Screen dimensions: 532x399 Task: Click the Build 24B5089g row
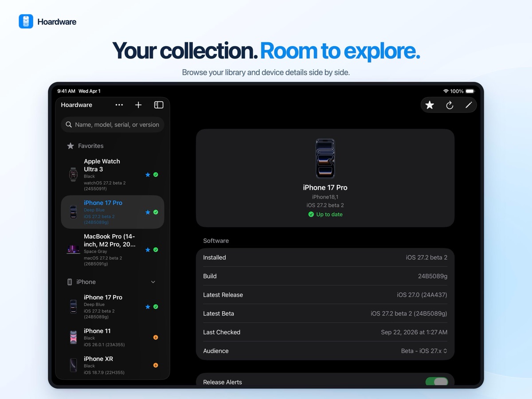[325, 276]
